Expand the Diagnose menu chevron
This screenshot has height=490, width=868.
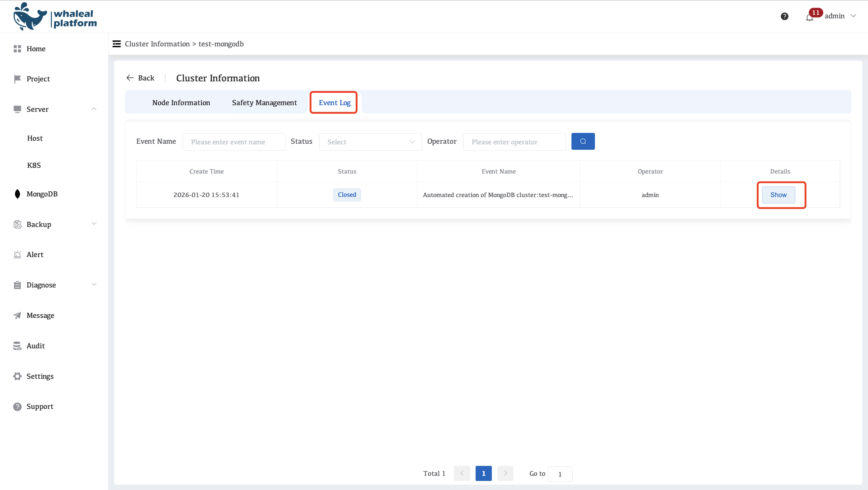click(x=94, y=284)
